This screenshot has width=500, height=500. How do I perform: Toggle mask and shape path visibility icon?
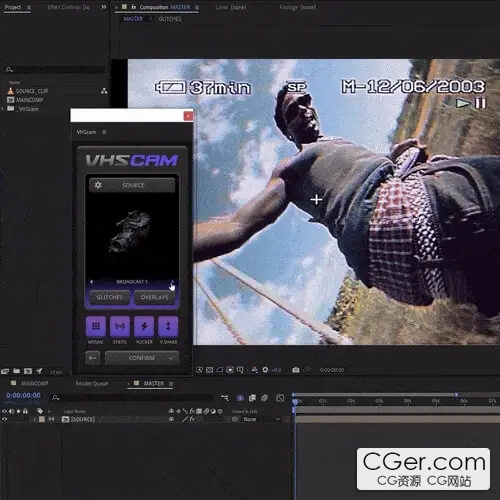[x=220, y=370]
